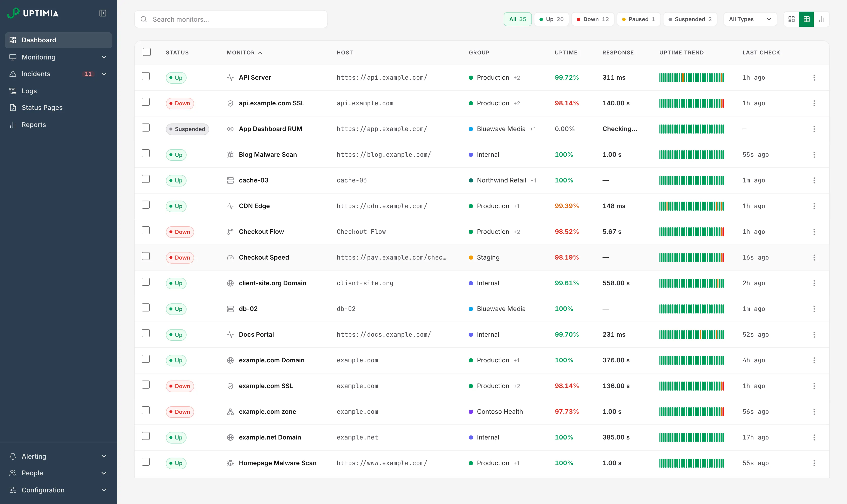Filter monitors by Down 12

(x=593, y=19)
